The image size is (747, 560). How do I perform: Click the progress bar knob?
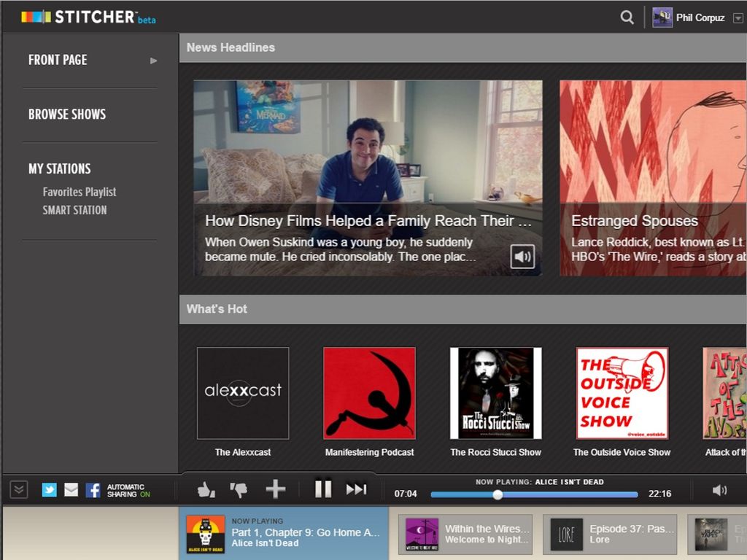pos(498,495)
